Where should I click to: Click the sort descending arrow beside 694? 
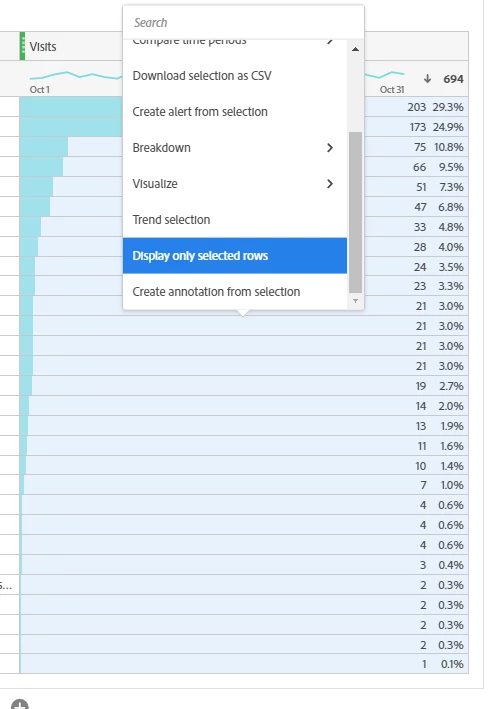(427, 79)
